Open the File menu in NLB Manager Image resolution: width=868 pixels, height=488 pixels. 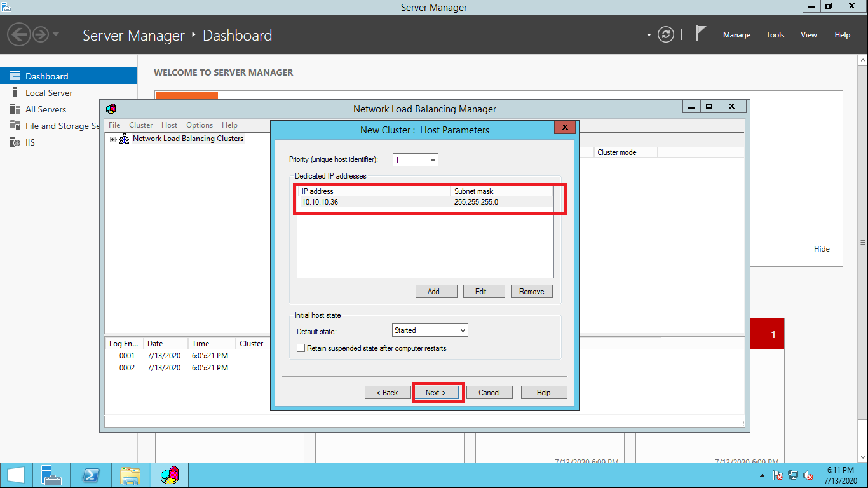click(114, 125)
